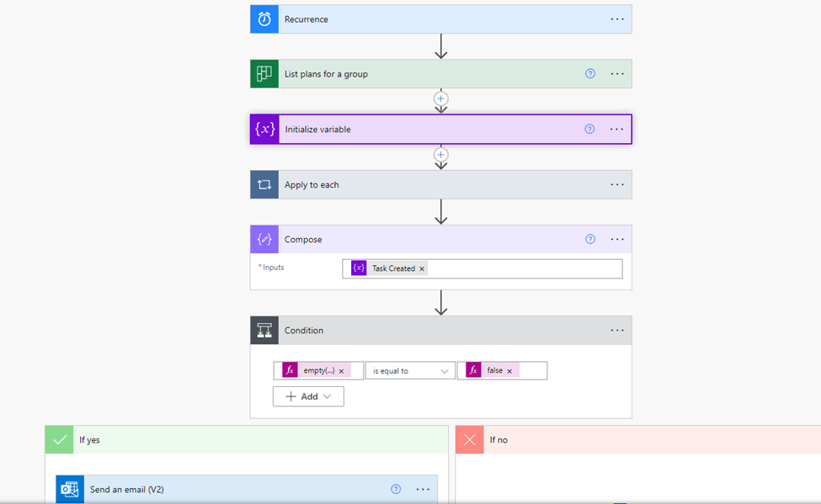The height and width of the screenshot is (504, 821).
Task: Expand the 'is equal to' operator dropdown
Action: coord(410,370)
